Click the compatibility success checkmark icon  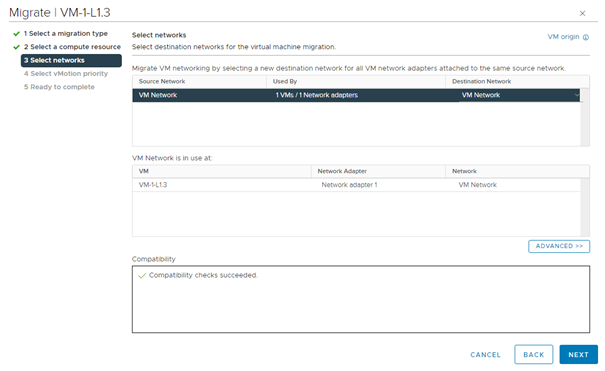(x=142, y=275)
